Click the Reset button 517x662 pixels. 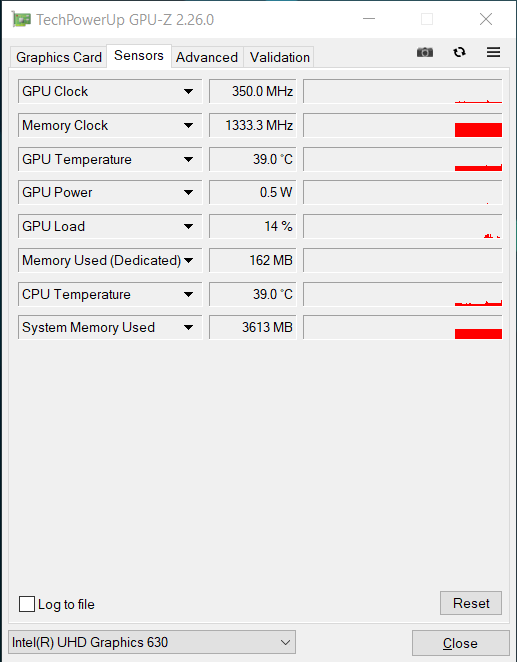(x=471, y=603)
